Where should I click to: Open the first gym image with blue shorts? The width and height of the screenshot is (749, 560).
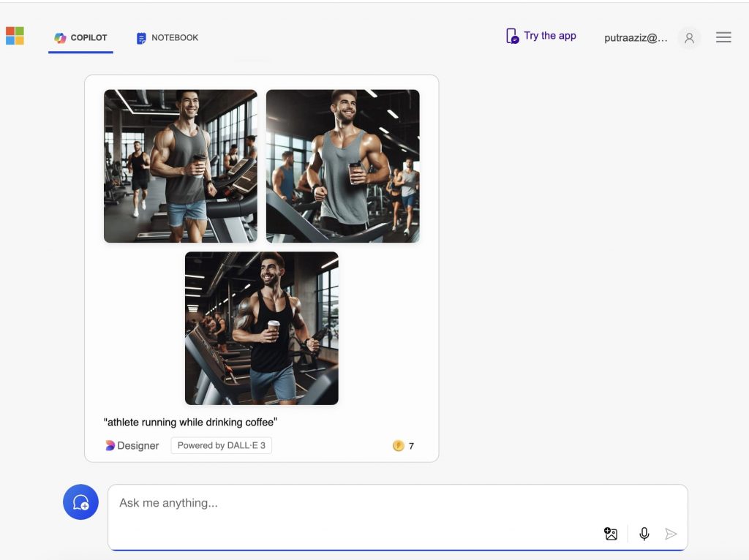181,166
